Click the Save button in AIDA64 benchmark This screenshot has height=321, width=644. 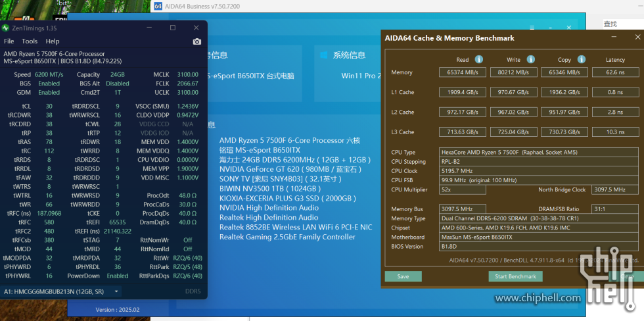click(x=403, y=276)
